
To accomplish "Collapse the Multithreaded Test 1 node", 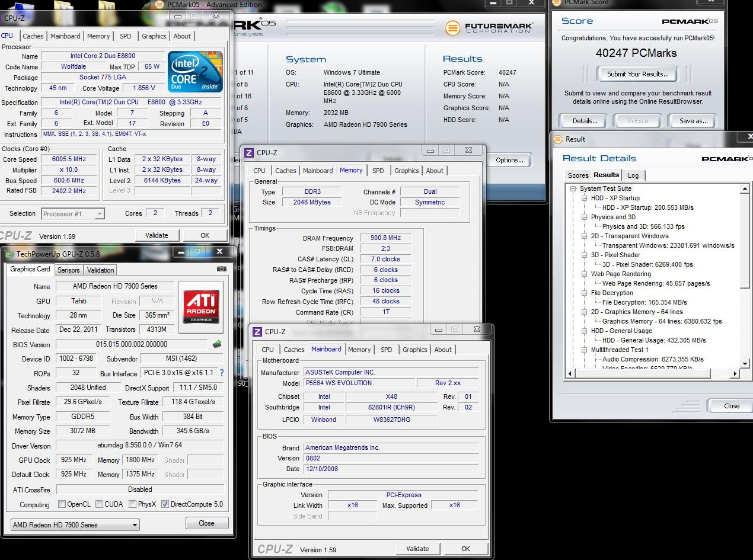I will 585,350.
